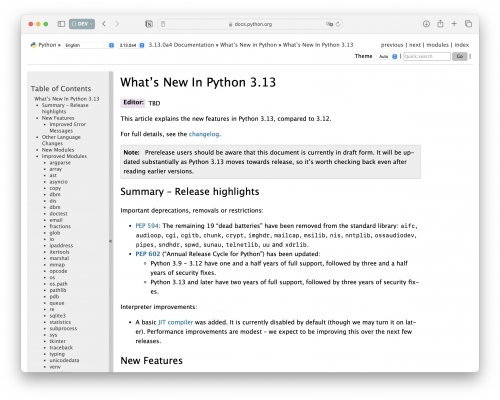Image resolution: width=500 pixels, height=400 pixels.
Task: Open the 3.13.0a4 Documentation breadcrumb link
Action: click(181, 45)
